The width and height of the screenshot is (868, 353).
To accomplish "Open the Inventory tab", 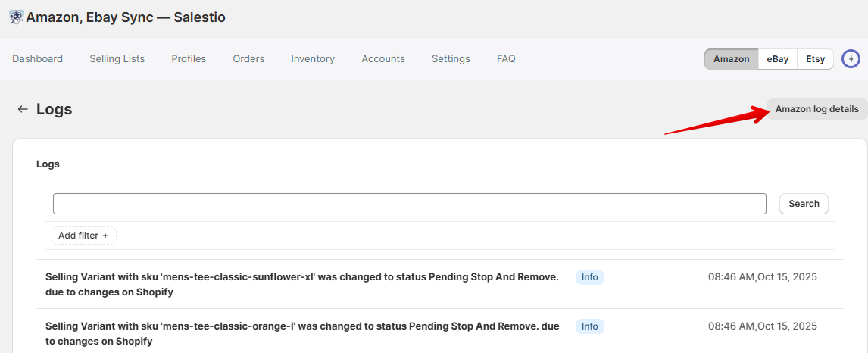I will (313, 59).
